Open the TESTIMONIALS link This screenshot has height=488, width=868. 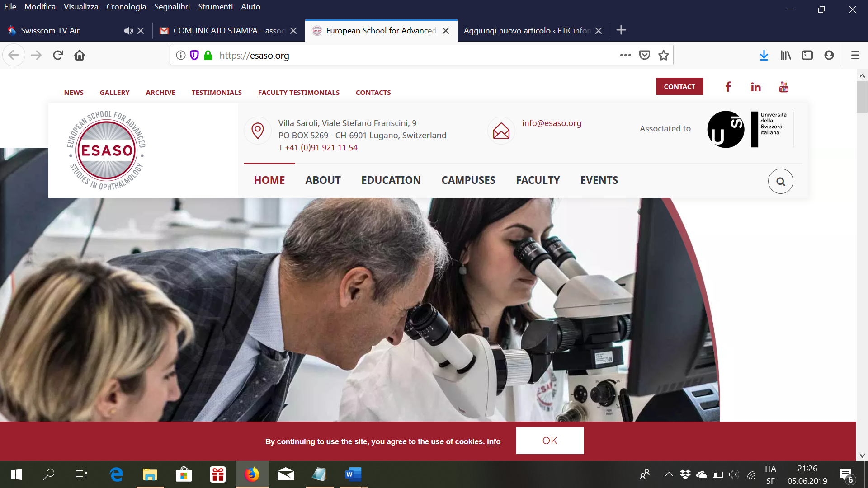pos(217,93)
